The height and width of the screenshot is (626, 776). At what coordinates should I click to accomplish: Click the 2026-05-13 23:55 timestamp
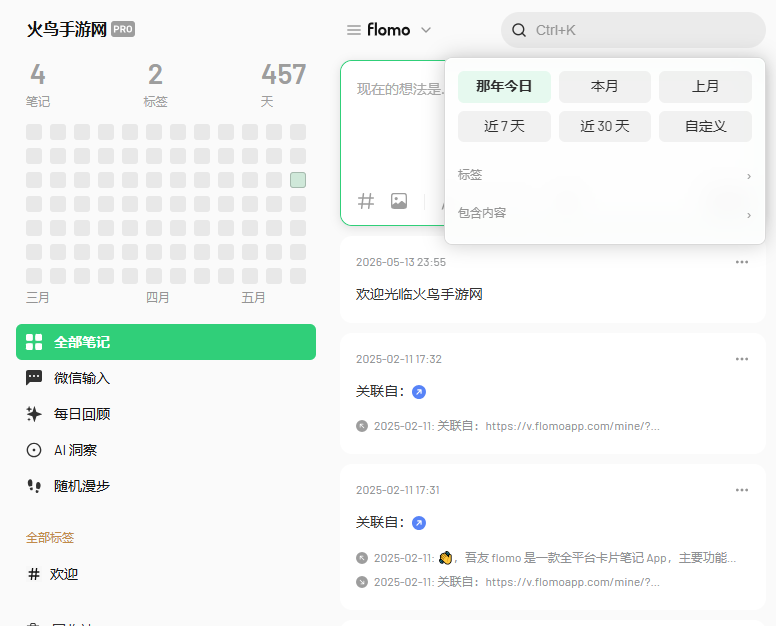click(x=401, y=262)
